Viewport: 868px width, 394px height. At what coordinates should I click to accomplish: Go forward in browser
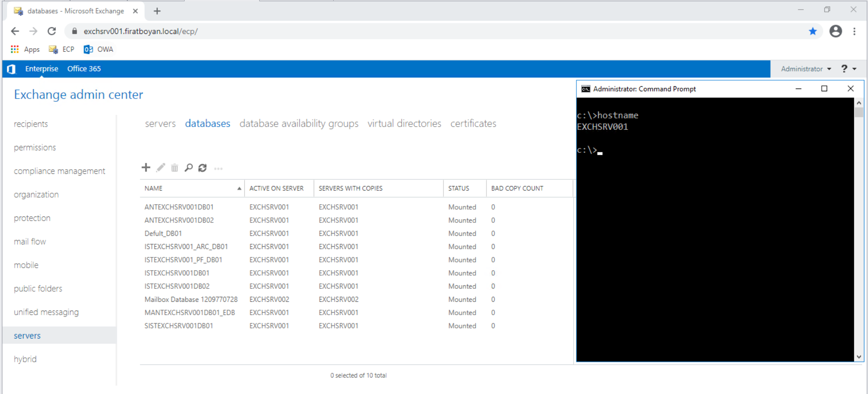click(33, 31)
